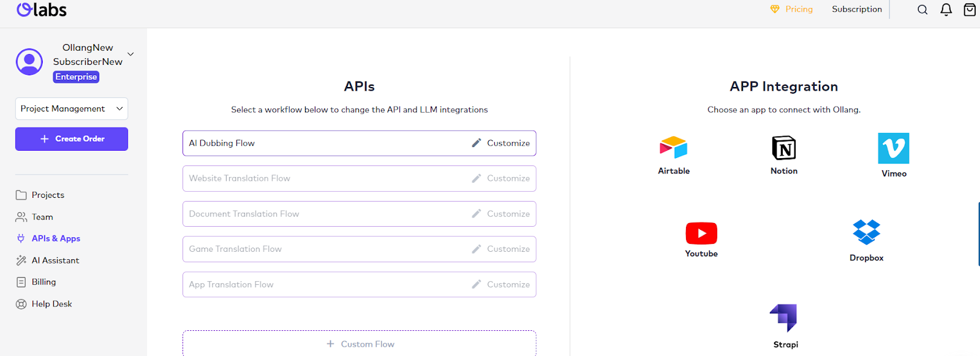The image size is (980, 356).
Task: Open the Team sidebar item
Action: [42, 217]
